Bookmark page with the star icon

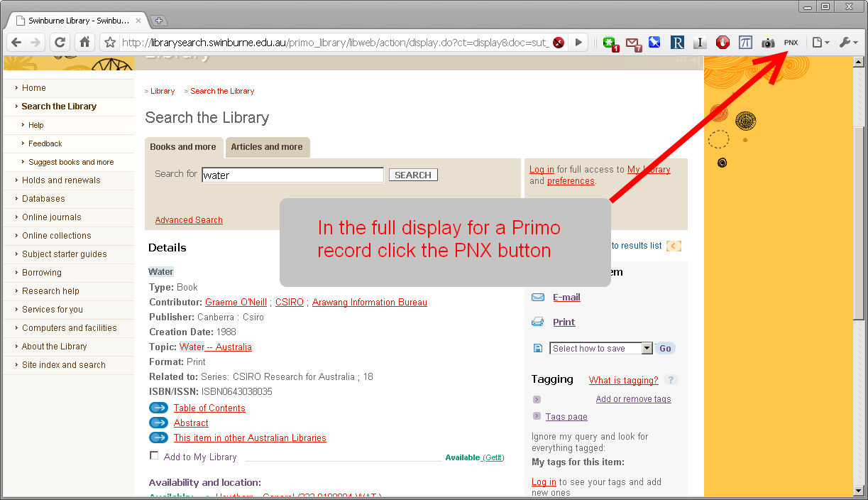pyautogui.click(x=110, y=43)
